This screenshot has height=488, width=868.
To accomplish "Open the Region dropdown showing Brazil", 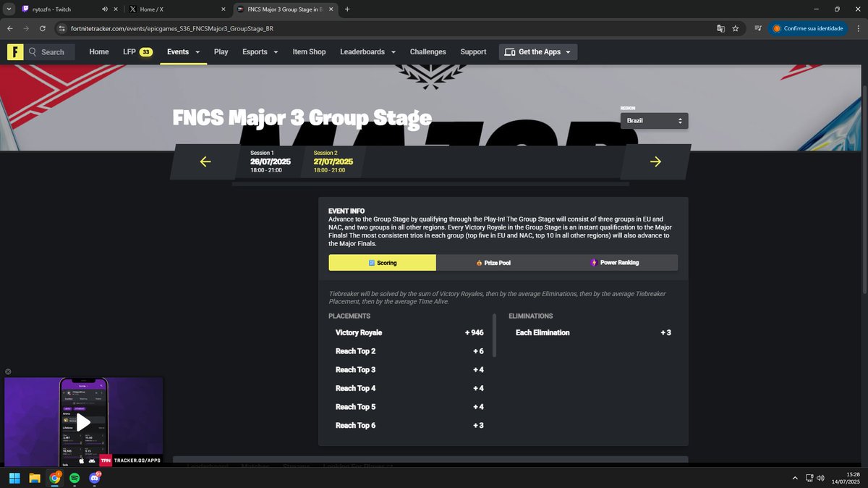I will (x=654, y=120).
